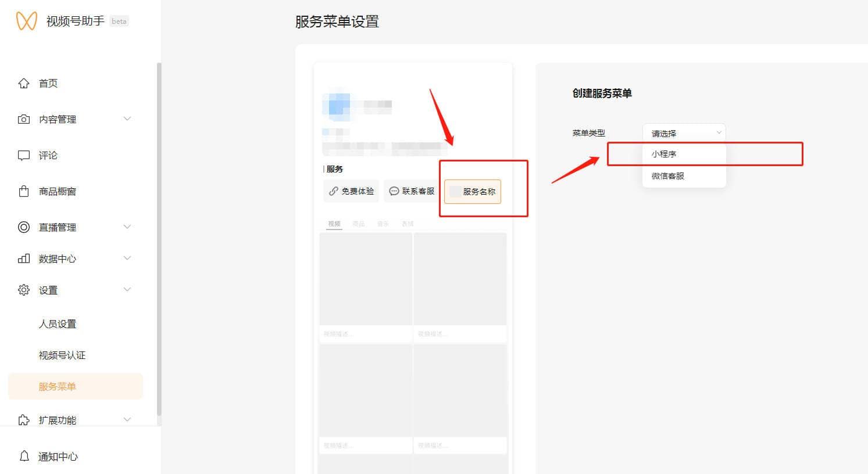Click the 直播管理 live broadcast icon
The width and height of the screenshot is (868, 474).
point(24,227)
